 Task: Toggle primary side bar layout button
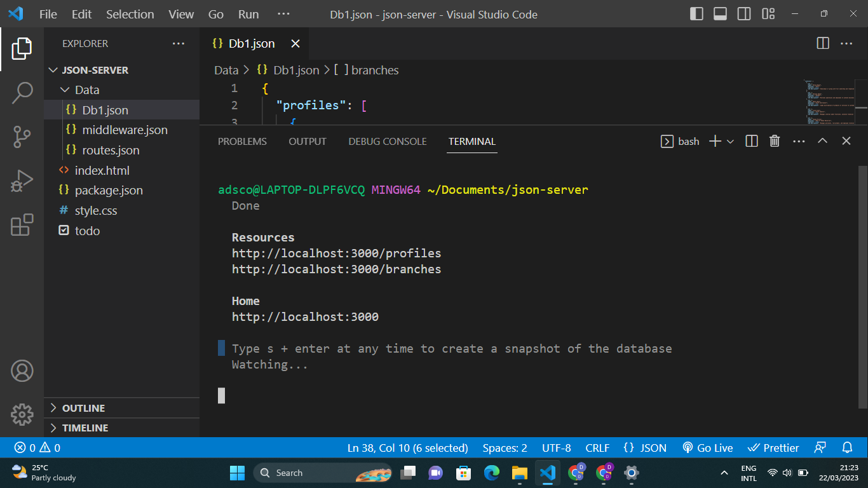pos(696,14)
